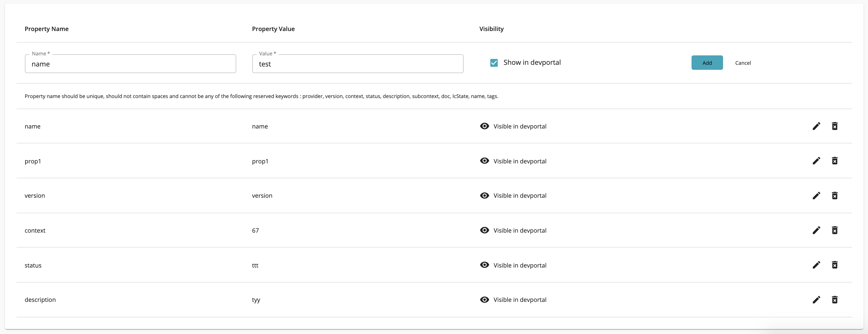
Task: Edit the prop1 property row
Action: [x=817, y=161]
